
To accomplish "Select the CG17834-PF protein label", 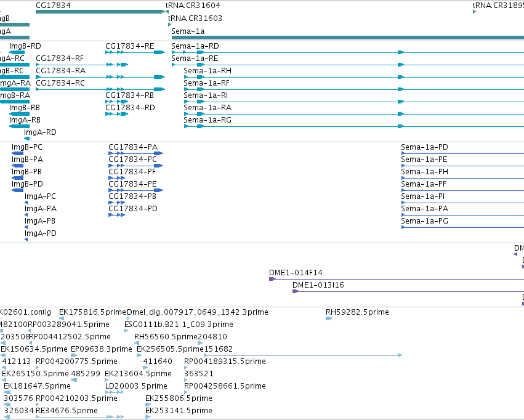I will (132, 172).
